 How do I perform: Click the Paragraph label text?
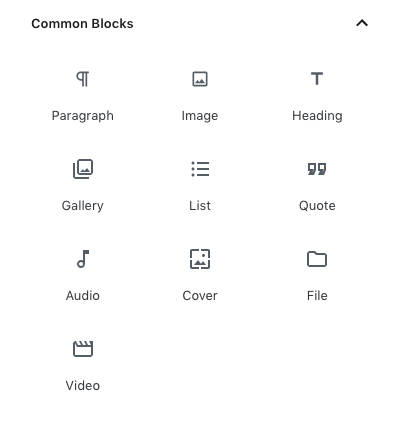point(83,116)
